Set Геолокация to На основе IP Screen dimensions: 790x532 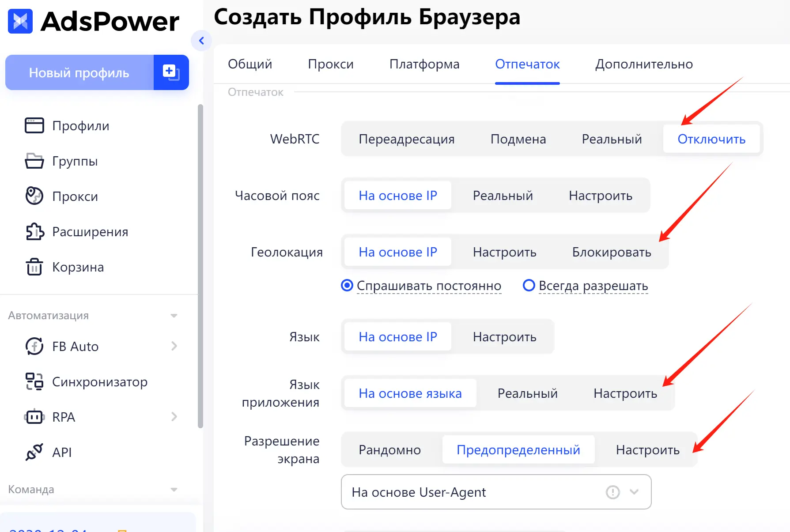pyautogui.click(x=398, y=252)
